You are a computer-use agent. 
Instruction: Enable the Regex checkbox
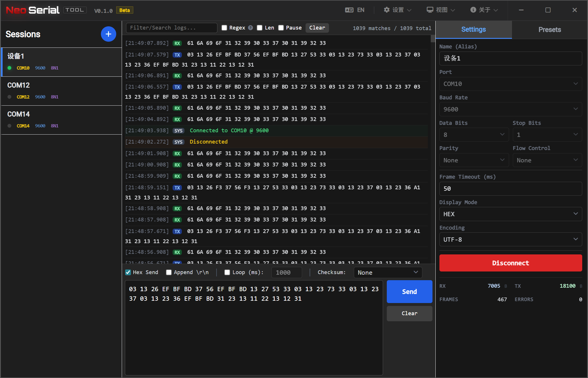[224, 28]
